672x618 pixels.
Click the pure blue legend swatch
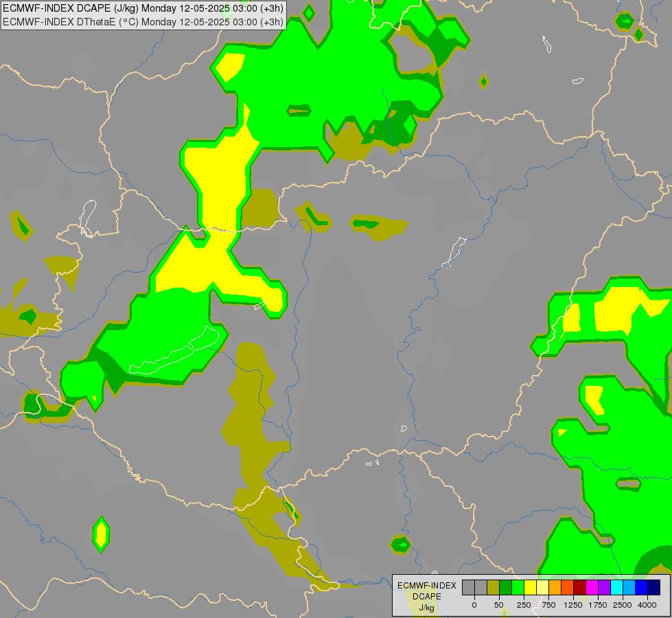point(642,588)
